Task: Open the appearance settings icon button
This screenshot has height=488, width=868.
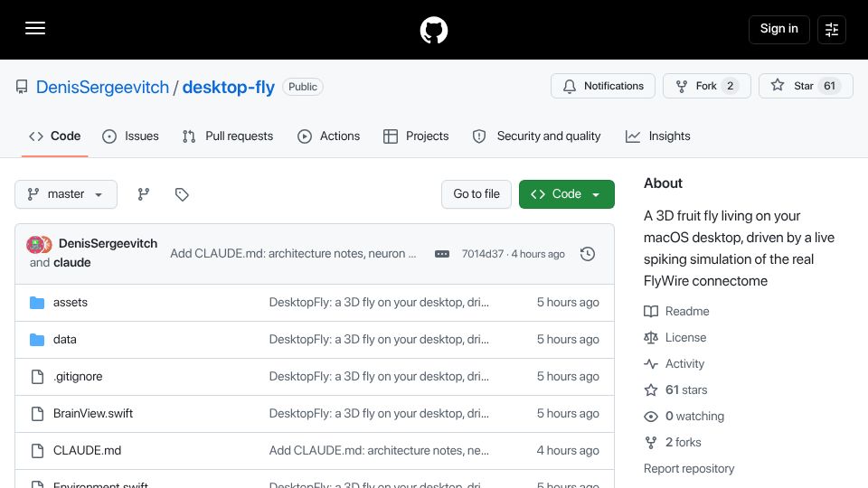Action: pyautogui.click(x=832, y=29)
